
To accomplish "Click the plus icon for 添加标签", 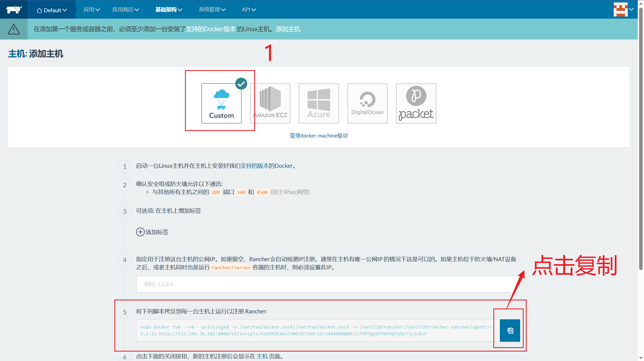I will pos(140,232).
